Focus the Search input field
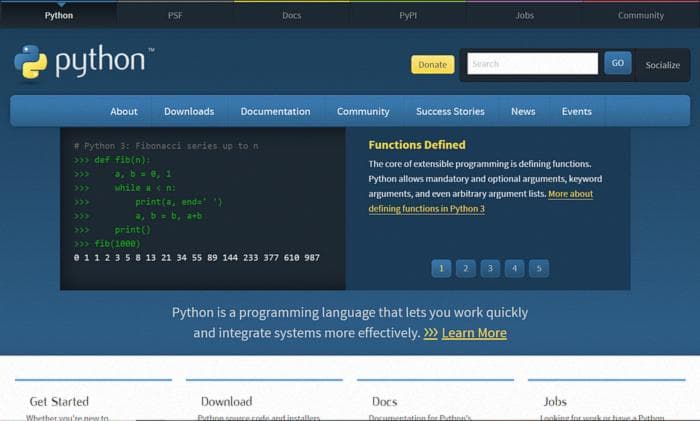This screenshot has width=700, height=421. 533,63
